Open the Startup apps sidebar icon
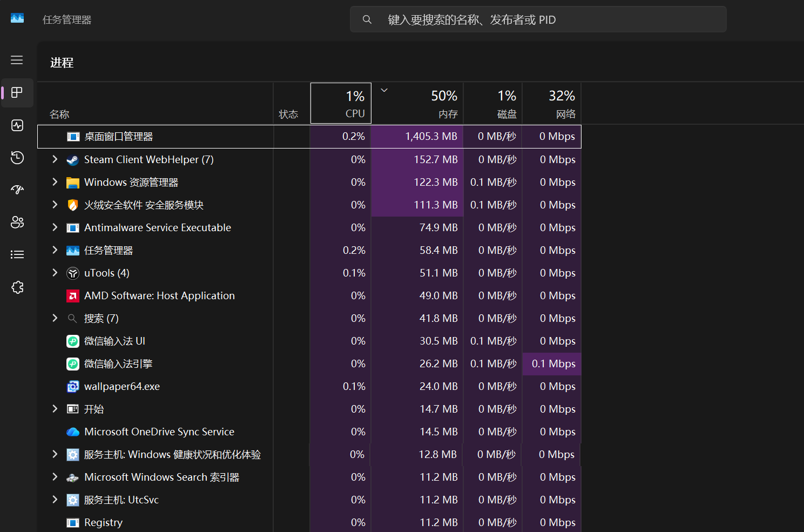The height and width of the screenshot is (532, 804). (17, 190)
